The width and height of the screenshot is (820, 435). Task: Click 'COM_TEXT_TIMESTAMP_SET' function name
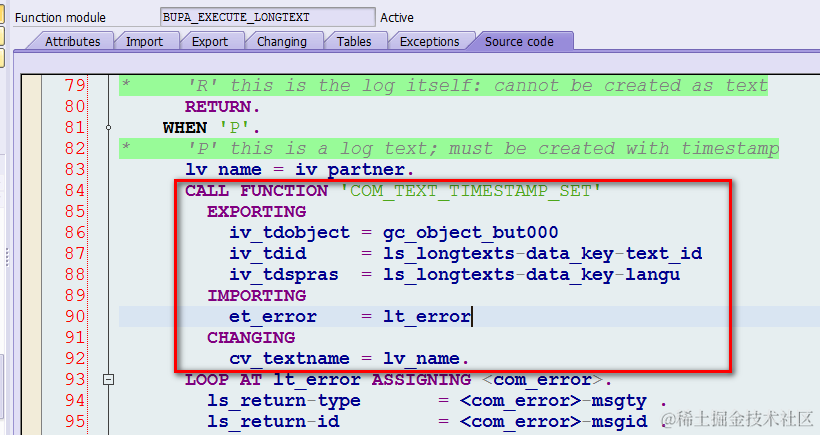coord(471,190)
